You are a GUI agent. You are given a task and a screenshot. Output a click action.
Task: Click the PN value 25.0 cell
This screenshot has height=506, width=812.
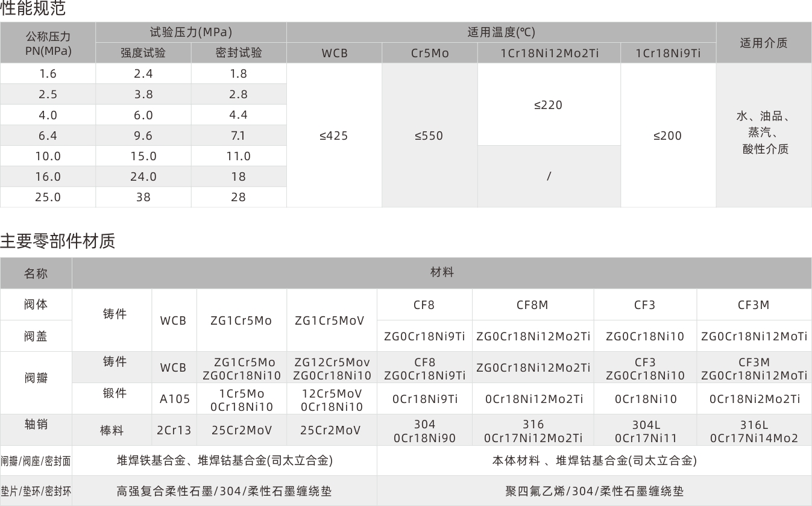coord(48,197)
